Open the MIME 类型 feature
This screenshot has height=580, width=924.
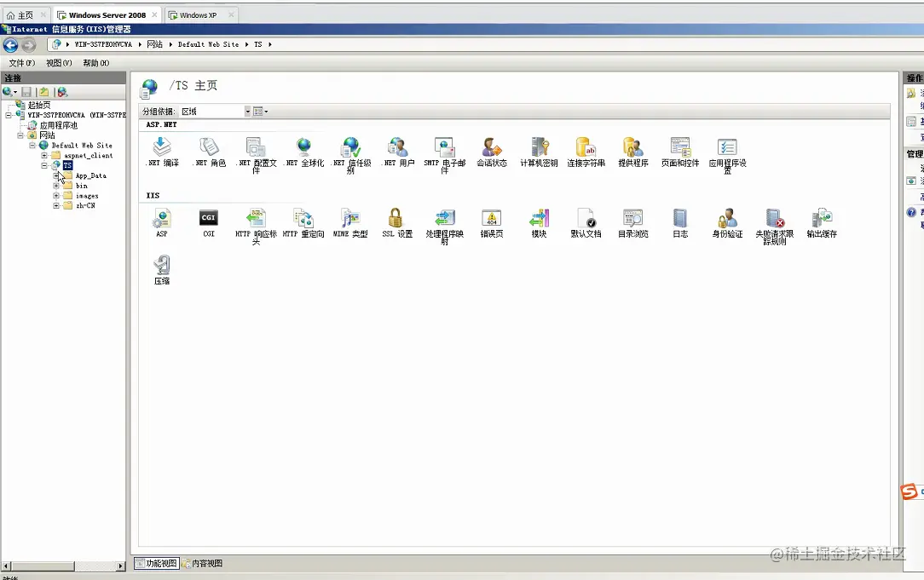tap(350, 222)
